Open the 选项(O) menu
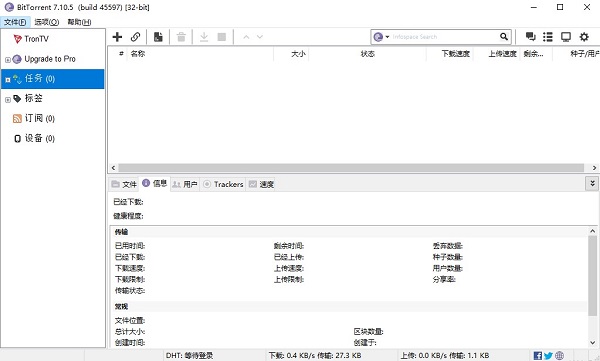 pyautogui.click(x=47, y=22)
